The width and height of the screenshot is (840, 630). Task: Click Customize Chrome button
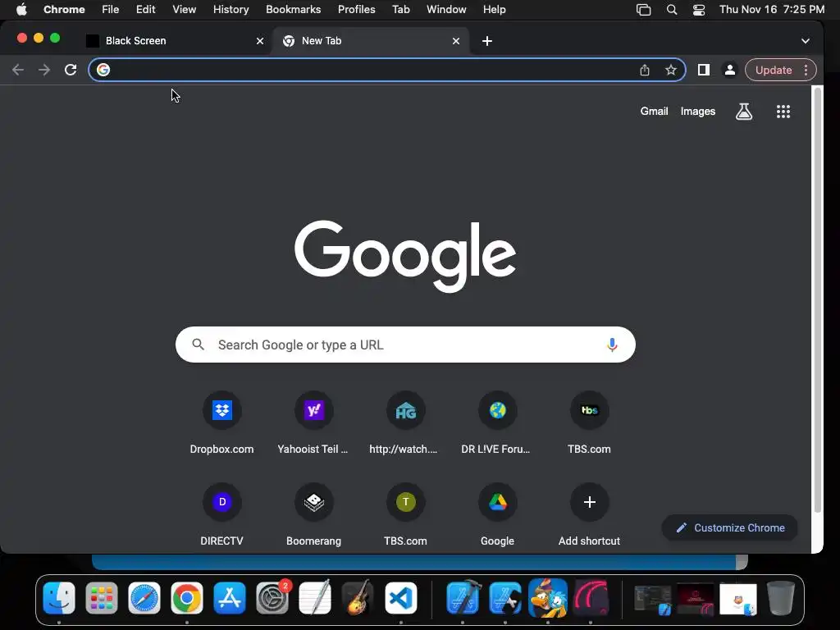729,527
